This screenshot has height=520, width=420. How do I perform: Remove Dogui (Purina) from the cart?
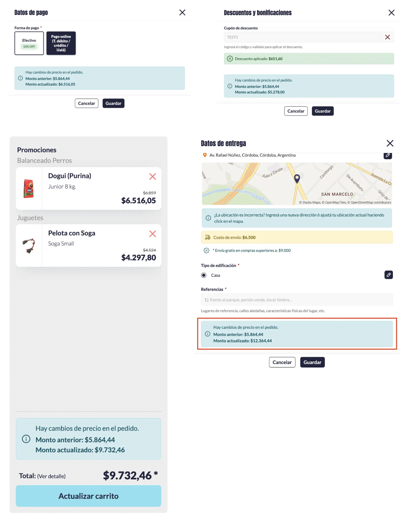click(x=152, y=177)
